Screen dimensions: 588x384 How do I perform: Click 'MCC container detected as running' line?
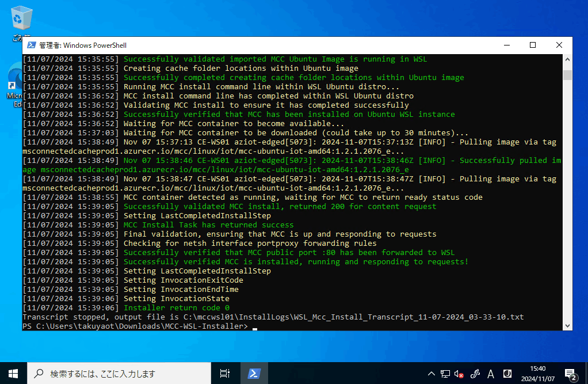(x=253, y=197)
